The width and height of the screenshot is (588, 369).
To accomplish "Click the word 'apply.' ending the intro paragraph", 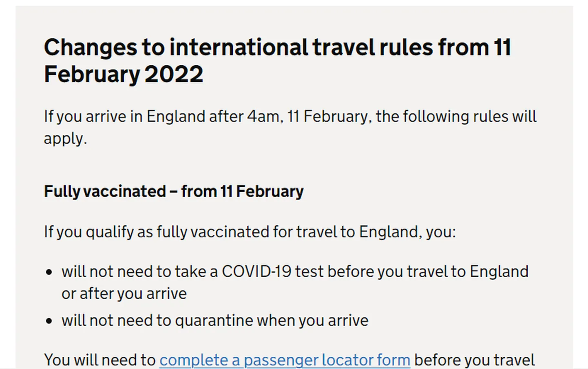I will (x=66, y=139).
